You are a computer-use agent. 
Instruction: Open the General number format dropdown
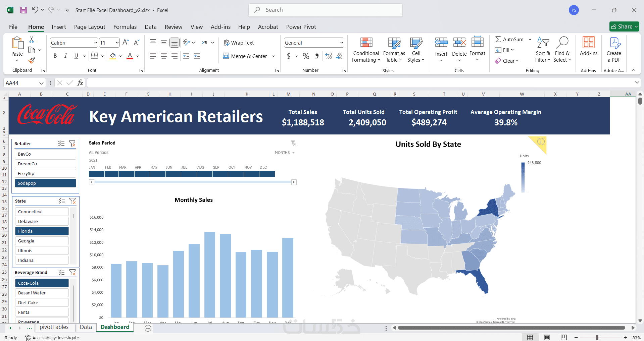point(342,43)
